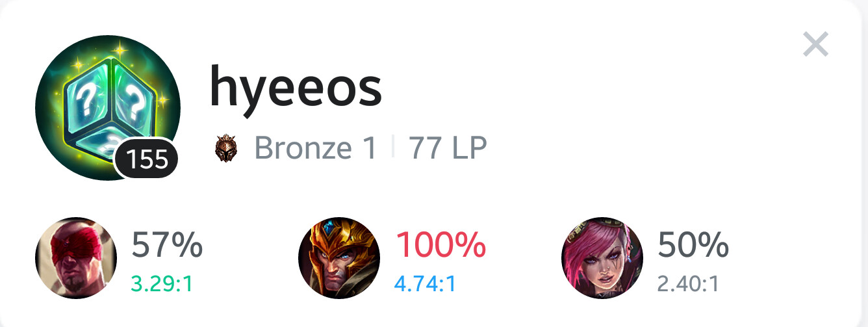Click the 57% win rate value

click(x=167, y=246)
